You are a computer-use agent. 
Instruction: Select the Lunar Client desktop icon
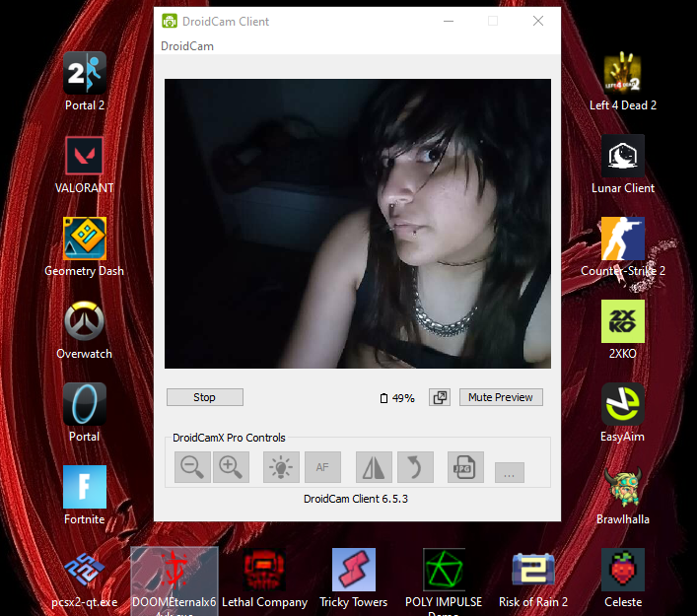pyautogui.click(x=623, y=164)
